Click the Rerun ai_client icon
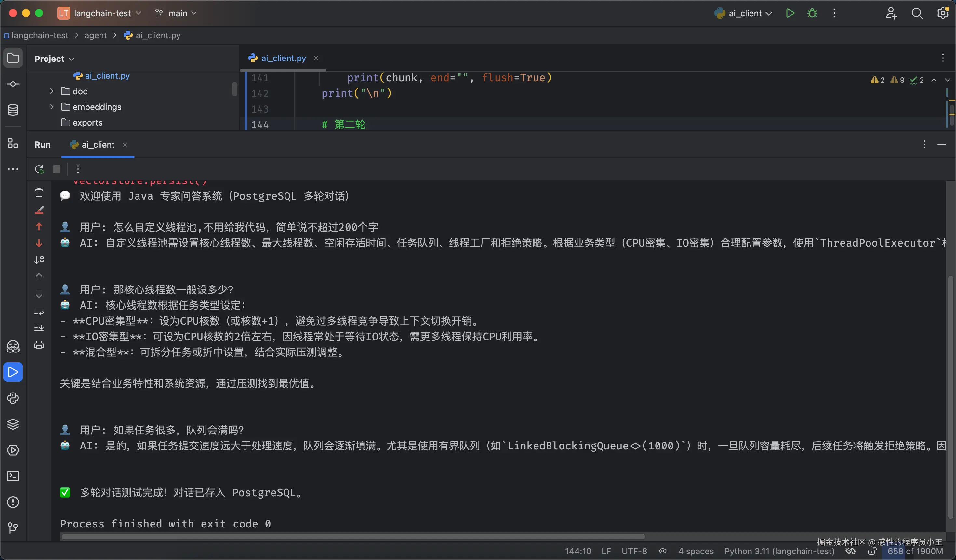 coord(39,169)
